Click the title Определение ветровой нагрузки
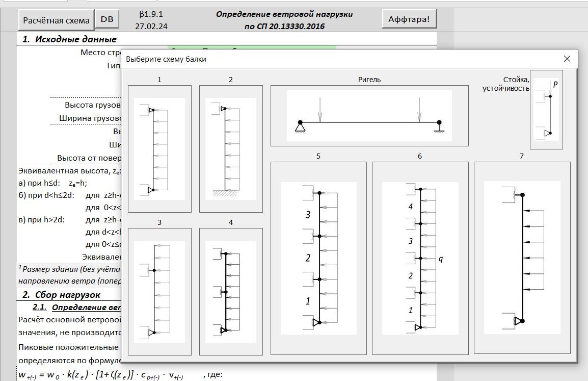Screen dimensions: 588x381 point(284,14)
